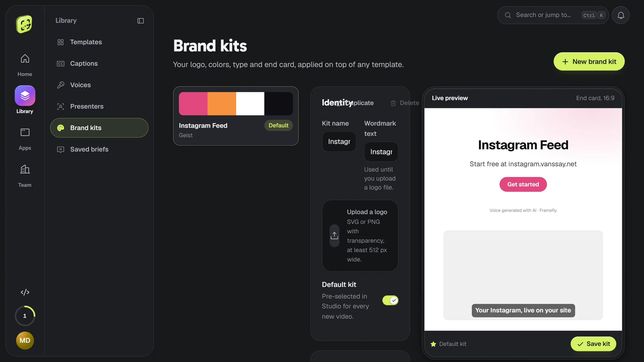Click the upload logo arrow icon
This screenshot has width=644, height=362.
coord(334,236)
